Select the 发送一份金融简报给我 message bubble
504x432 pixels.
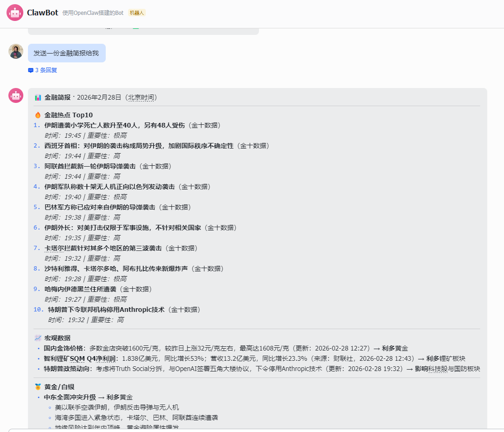click(67, 53)
